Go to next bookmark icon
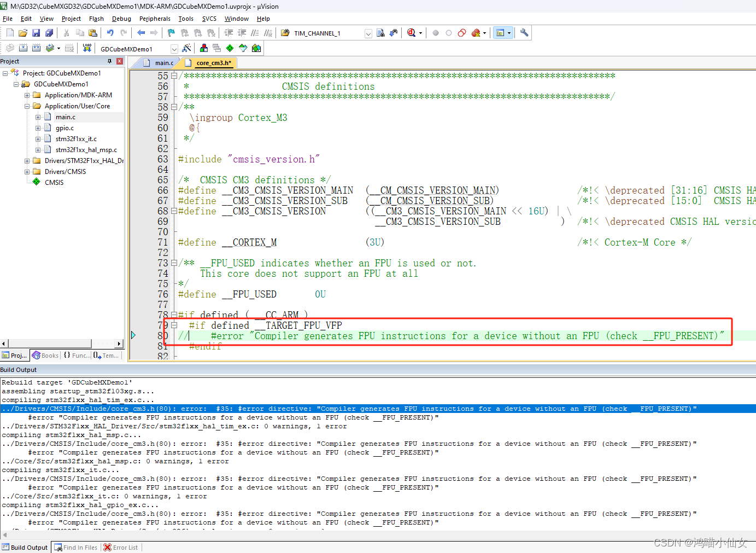The height and width of the screenshot is (553, 756). tap(198, 33)
